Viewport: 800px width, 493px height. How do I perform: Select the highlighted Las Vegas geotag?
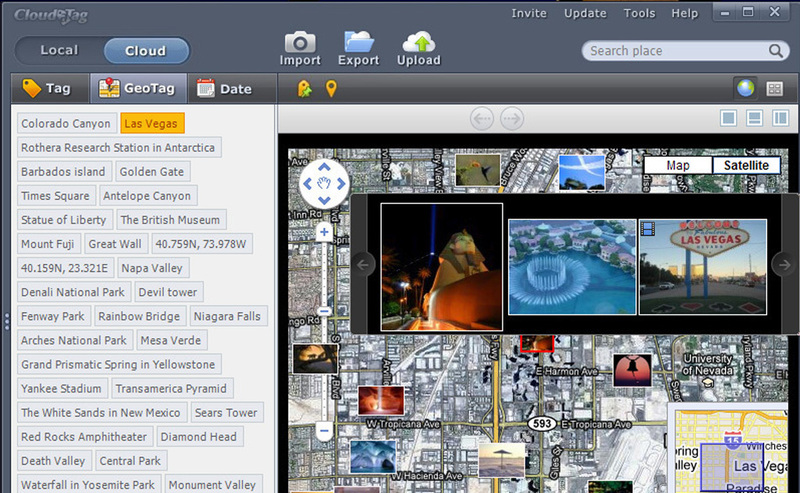[x=152, y=124]
